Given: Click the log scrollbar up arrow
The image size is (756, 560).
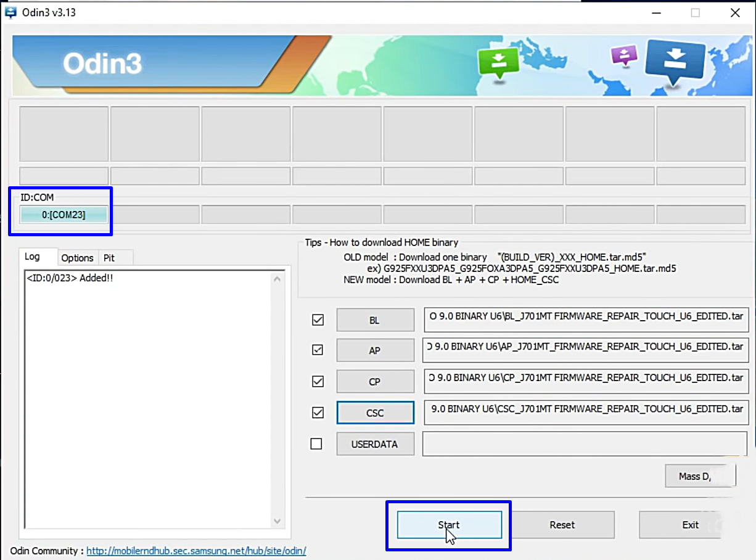Looking at the screenshot, I should point(277,279).
